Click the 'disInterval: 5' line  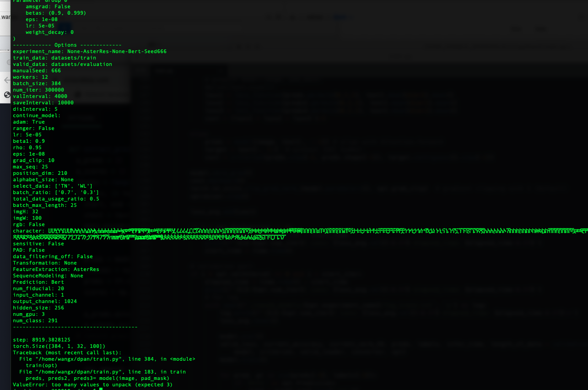(35, 109)
